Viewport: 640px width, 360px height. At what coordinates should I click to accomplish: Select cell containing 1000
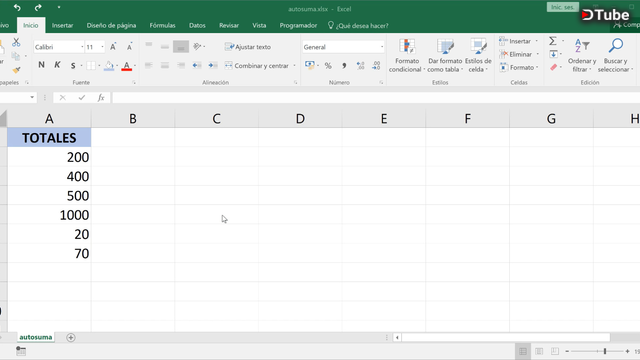click(x=49, y=215)
